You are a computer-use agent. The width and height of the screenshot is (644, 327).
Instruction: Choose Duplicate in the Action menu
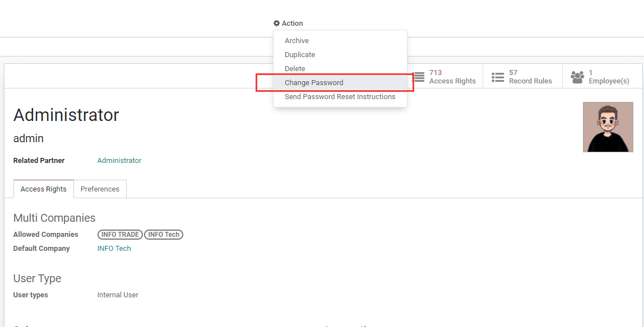tap(340, 54)
